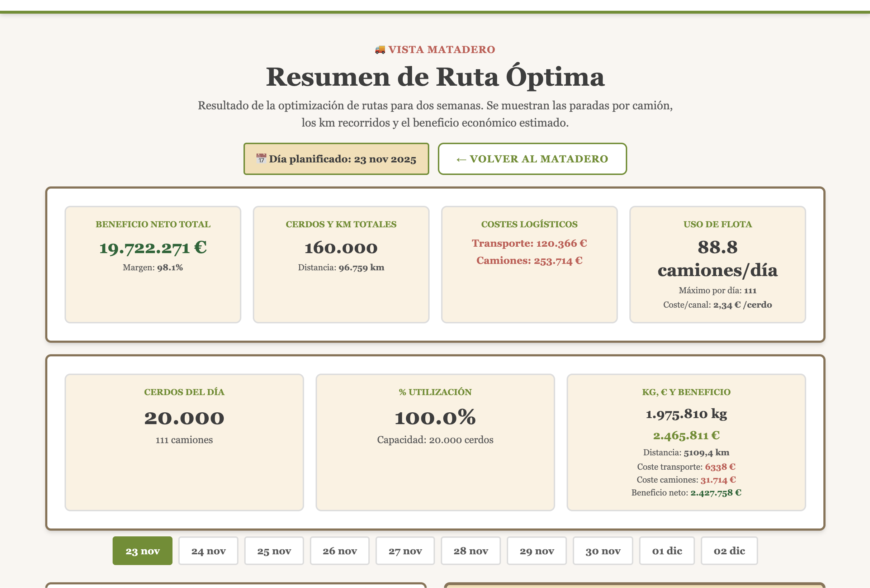Image resolution: width=870 pixels, height=588 pixels.
Task: Click the Uso de Flota card
Action: 717,264
